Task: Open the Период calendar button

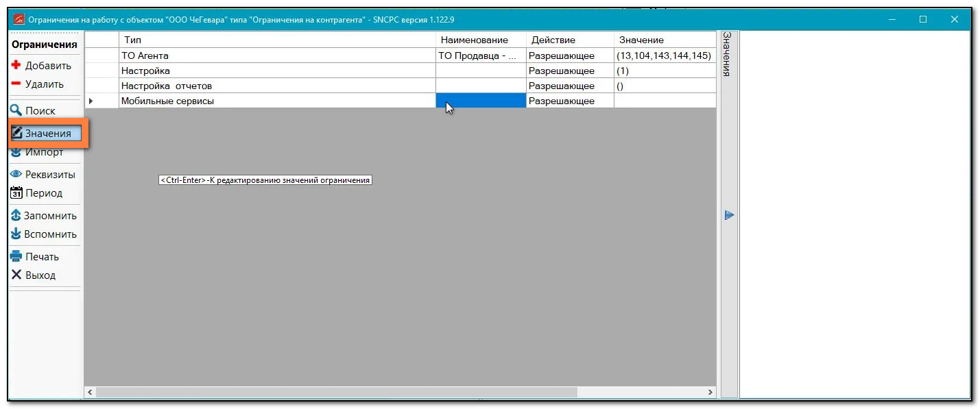Action: coord(37,193)
